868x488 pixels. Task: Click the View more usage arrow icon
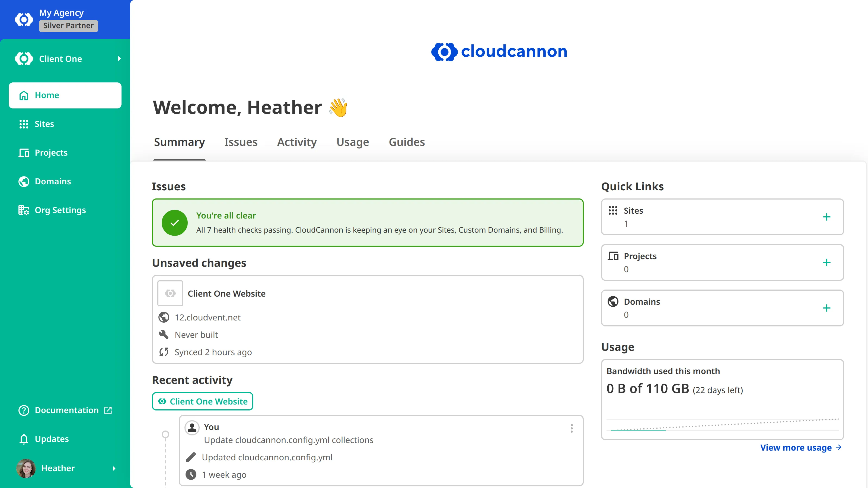point(839,447)
